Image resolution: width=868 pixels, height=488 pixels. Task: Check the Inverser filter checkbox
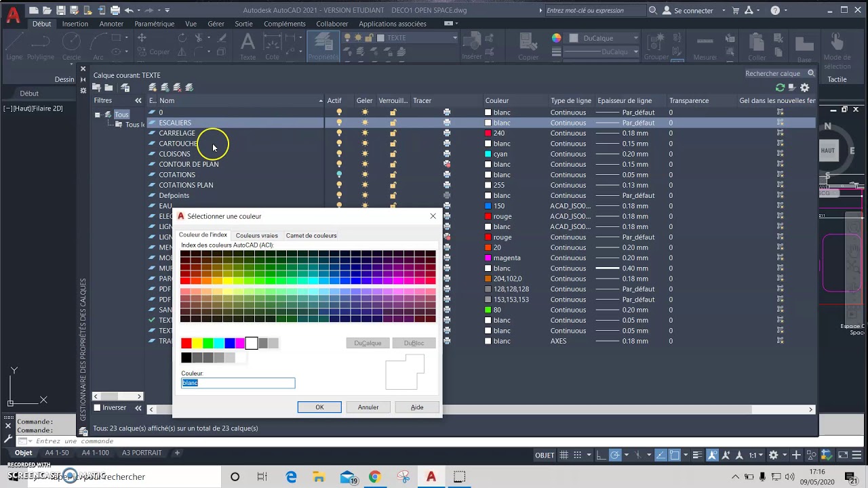click(97, 407)
